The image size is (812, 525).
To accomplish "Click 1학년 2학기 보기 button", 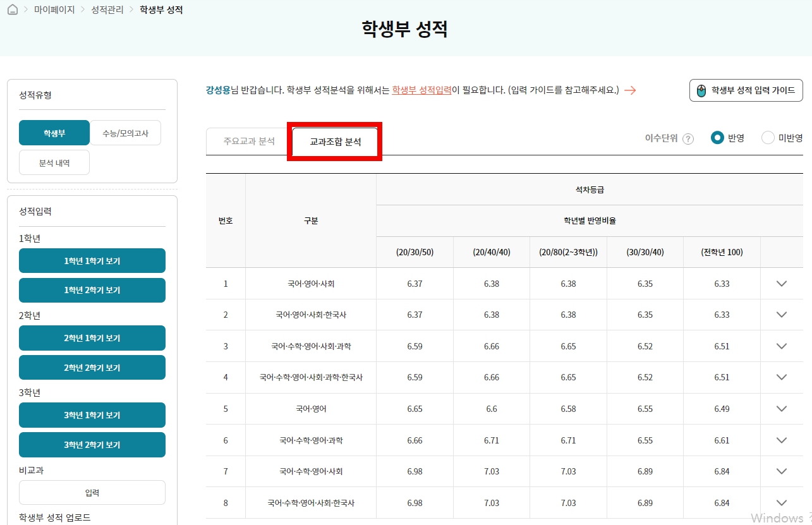I will pos(92,291).
